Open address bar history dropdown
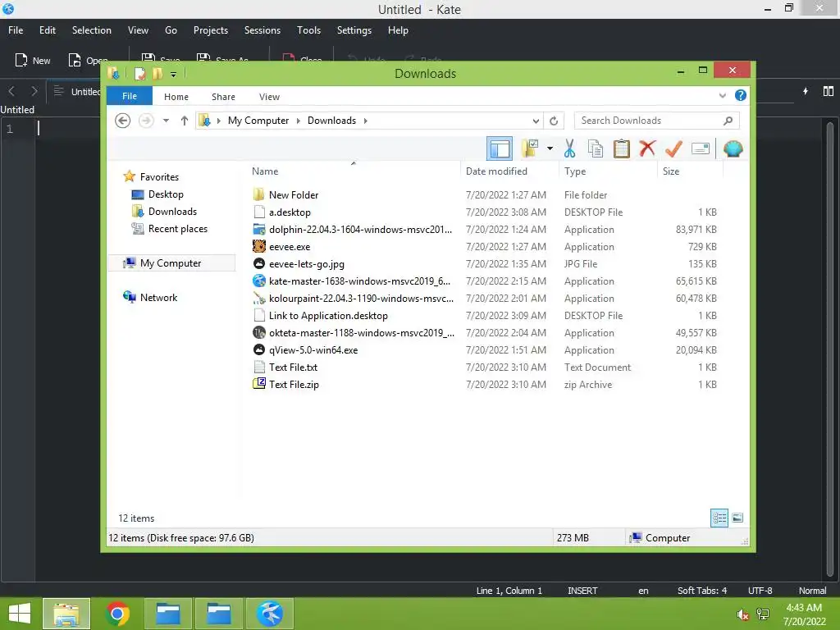Screen dimensions: 840x630 tap(536, 121)
